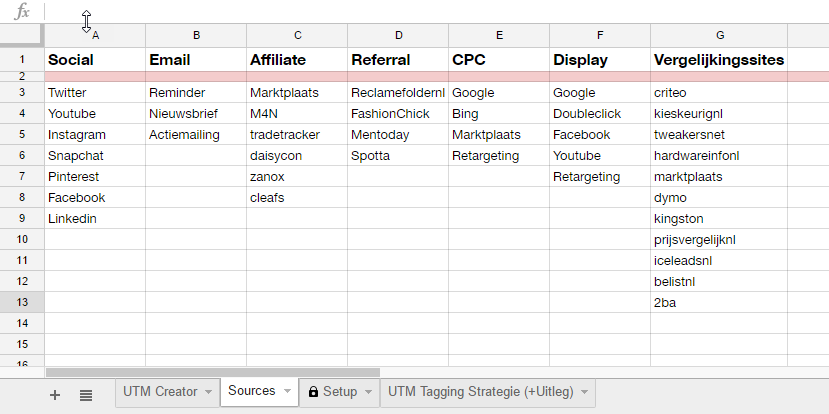The image size is (829, 414).
Task: Click the select-all corner box
Action: pos(22,35)
